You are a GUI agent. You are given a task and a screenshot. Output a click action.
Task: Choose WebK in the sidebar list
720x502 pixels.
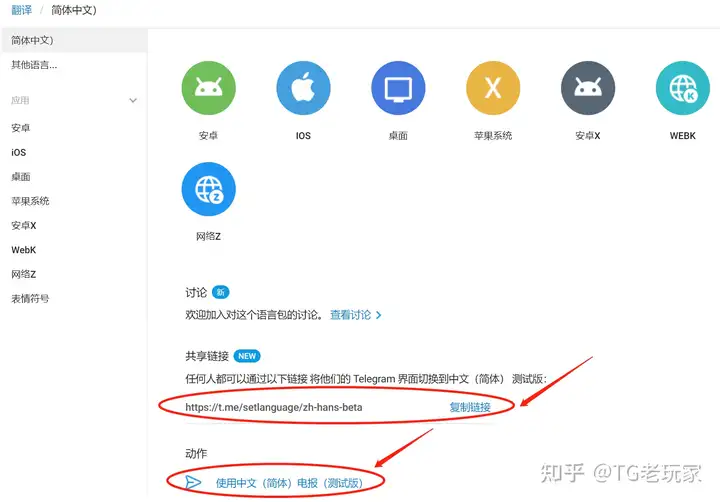pyautogui.click(x=24, y=250)
